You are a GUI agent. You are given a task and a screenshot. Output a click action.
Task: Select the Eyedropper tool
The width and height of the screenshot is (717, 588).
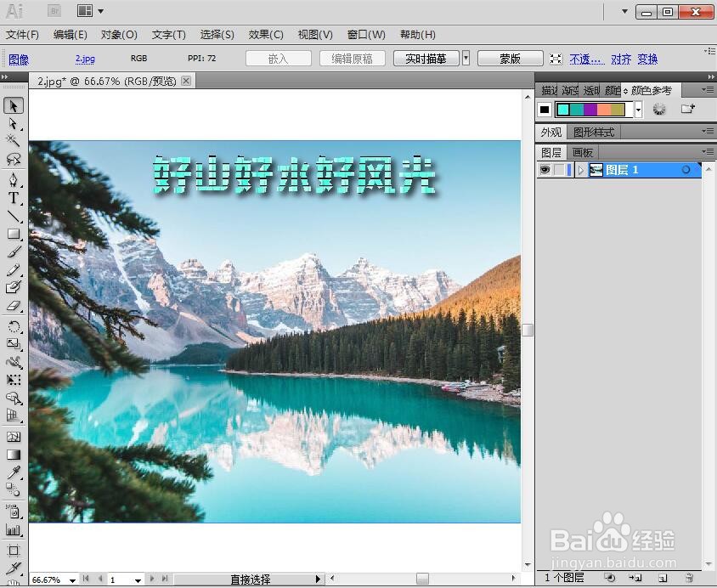pyautogui.click(x=14, y=471)
